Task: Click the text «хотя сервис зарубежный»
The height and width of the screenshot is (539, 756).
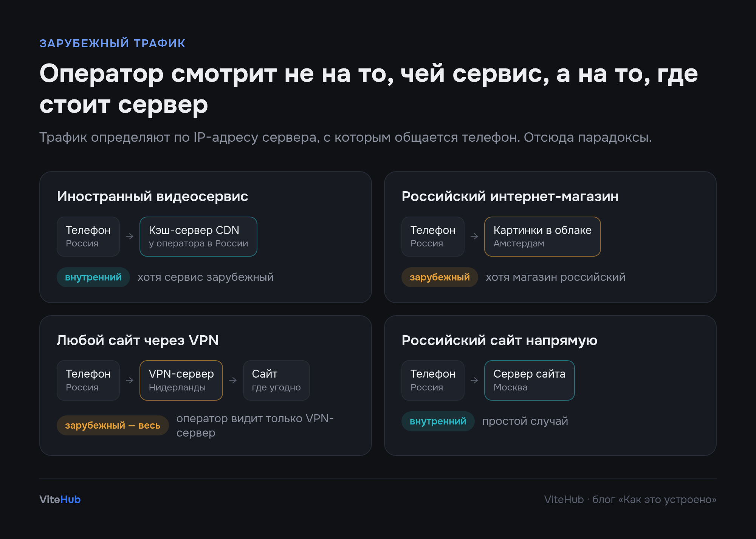Action: 206,277
